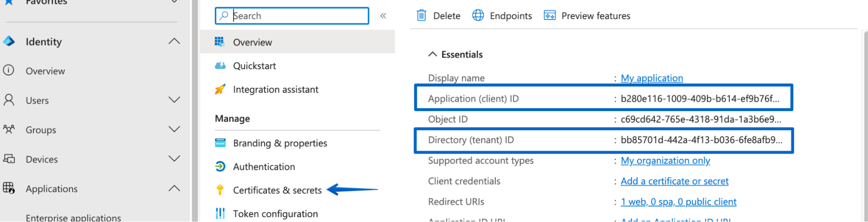Screen dimensions: 868x222
Task: Click the Devices label in sidebar
Action: pos(42,159)
